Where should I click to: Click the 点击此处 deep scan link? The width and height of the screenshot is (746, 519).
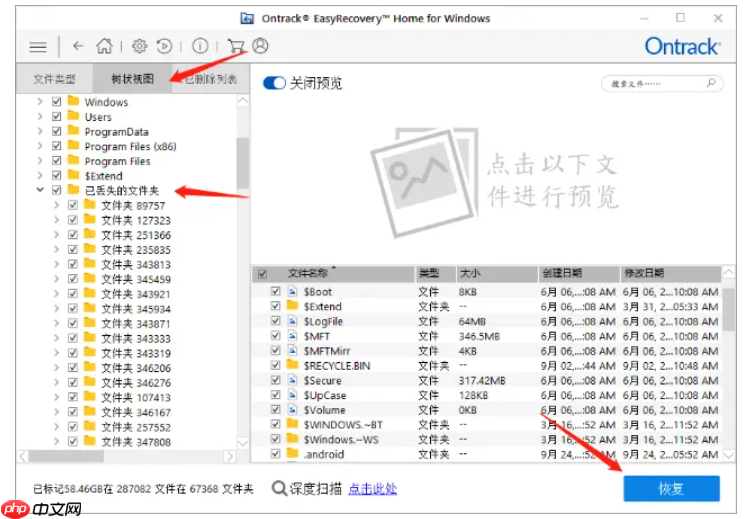[x=373, y=489]
